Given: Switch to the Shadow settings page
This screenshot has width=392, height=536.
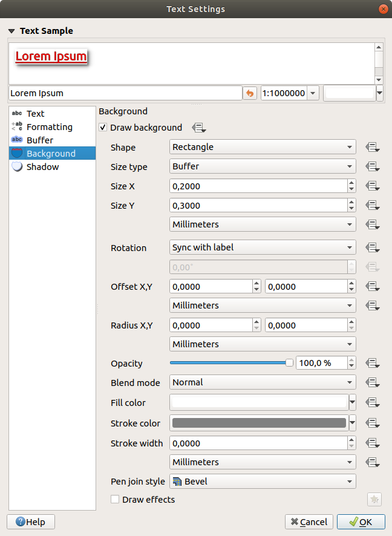Looking at the screenshot, I should tap(42, 167).
